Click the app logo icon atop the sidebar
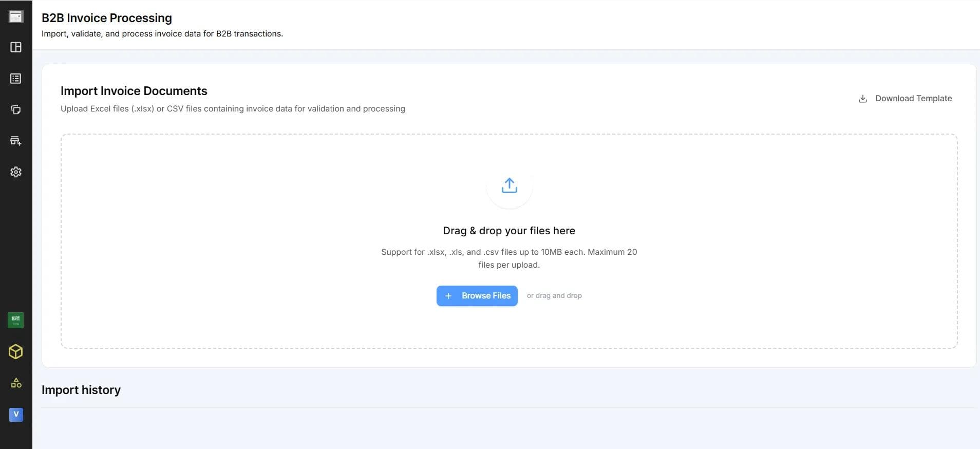 coord(16,16)
